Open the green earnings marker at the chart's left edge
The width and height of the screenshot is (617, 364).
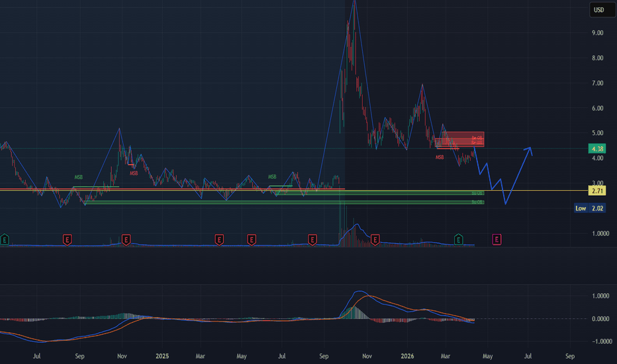5,240
